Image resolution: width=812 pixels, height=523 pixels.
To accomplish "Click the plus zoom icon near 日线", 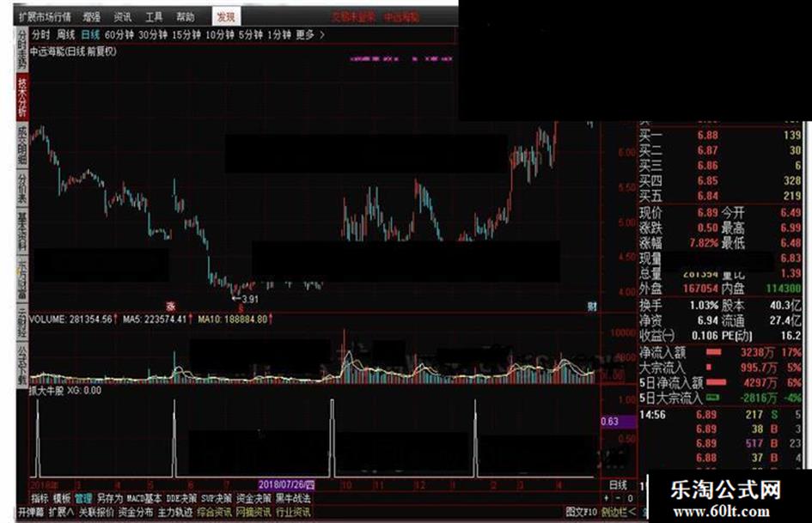I will 607,498.
